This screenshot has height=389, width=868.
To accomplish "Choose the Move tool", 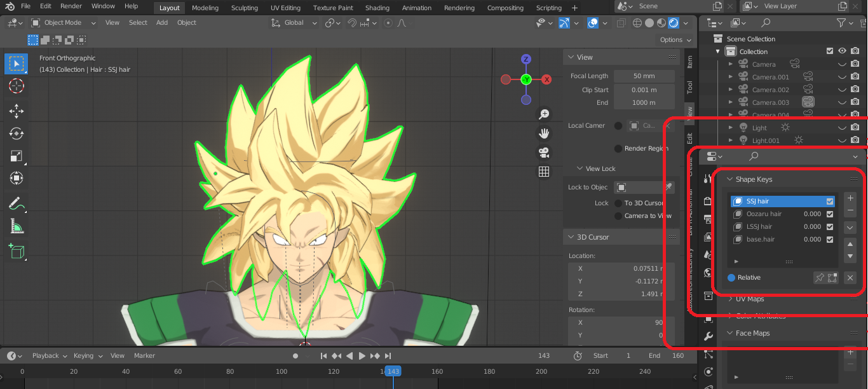I will pos(17,111).
